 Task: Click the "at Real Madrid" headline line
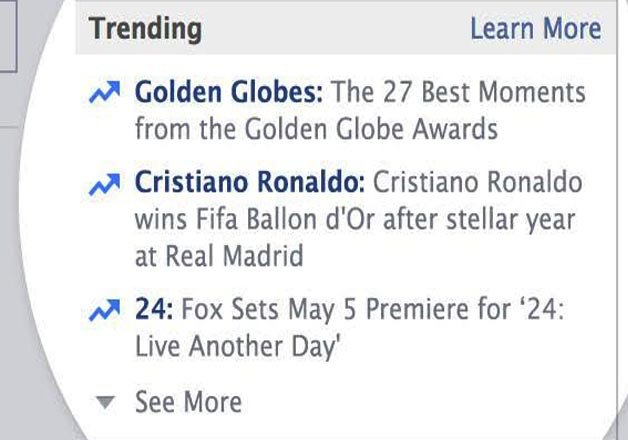point(218,255)
